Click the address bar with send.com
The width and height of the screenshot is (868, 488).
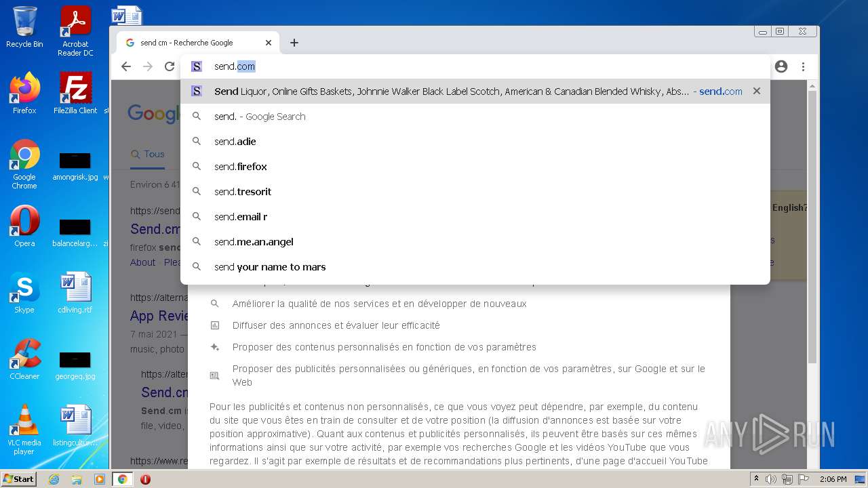click(x=475, y=66)
